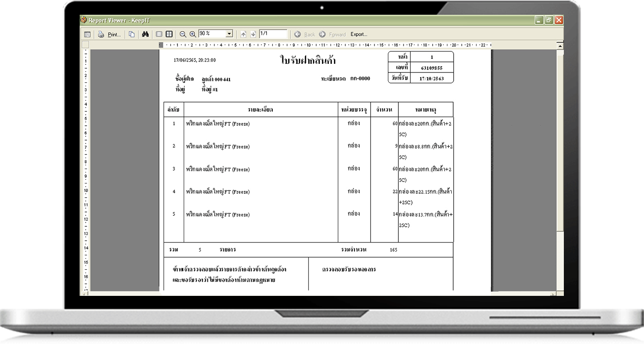Click the ruler corner box
The height and width of the screenshot is (344, 644).
point(85,45)
